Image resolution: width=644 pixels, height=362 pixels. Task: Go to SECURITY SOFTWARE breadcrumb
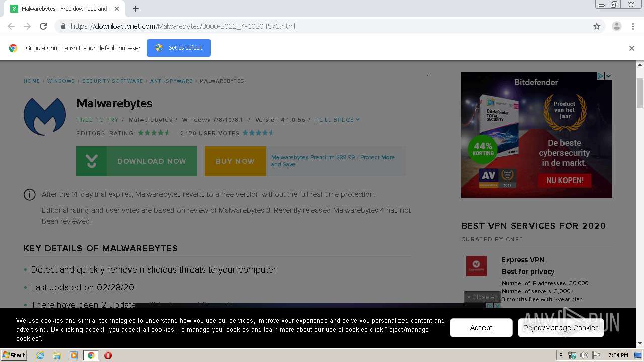tap(113, 81)
